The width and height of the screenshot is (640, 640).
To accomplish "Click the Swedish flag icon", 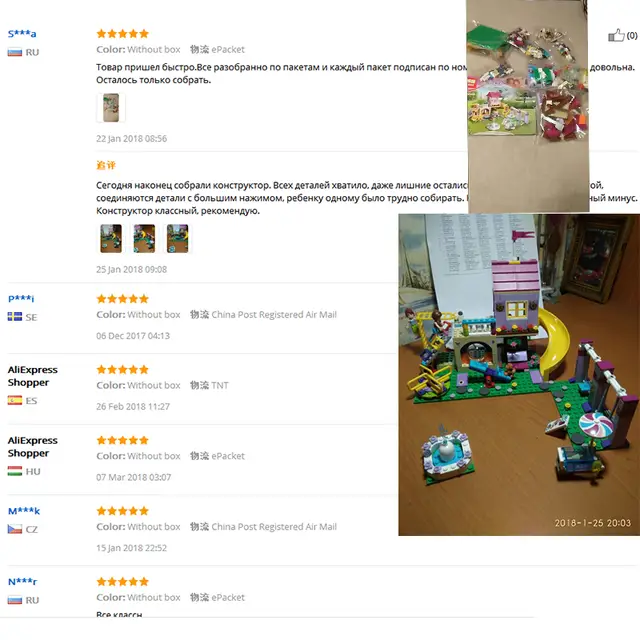I will [15, 317].
